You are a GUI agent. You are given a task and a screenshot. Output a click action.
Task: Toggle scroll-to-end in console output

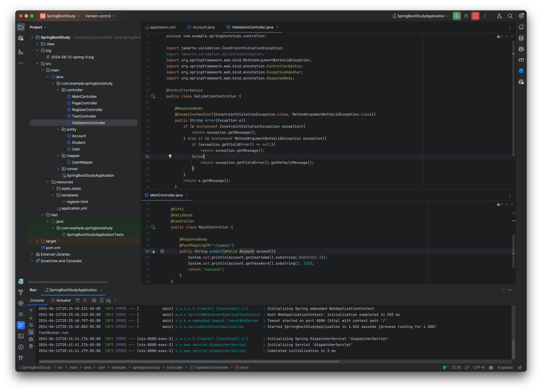tap(31, 332)
